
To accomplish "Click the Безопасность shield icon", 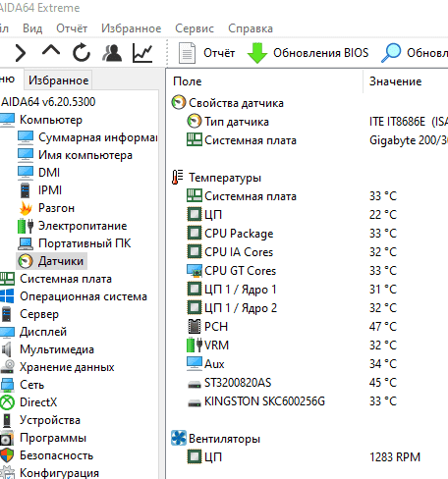I will point(7,455).
